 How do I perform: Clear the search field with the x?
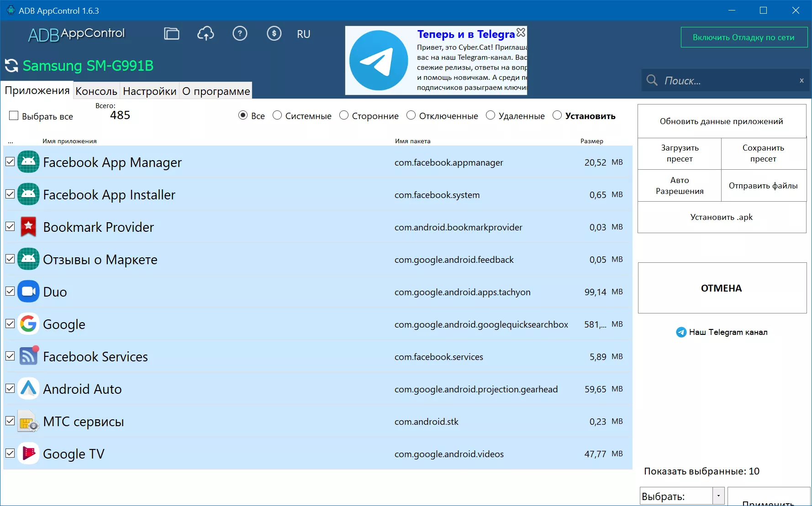(x=801, y=81)
